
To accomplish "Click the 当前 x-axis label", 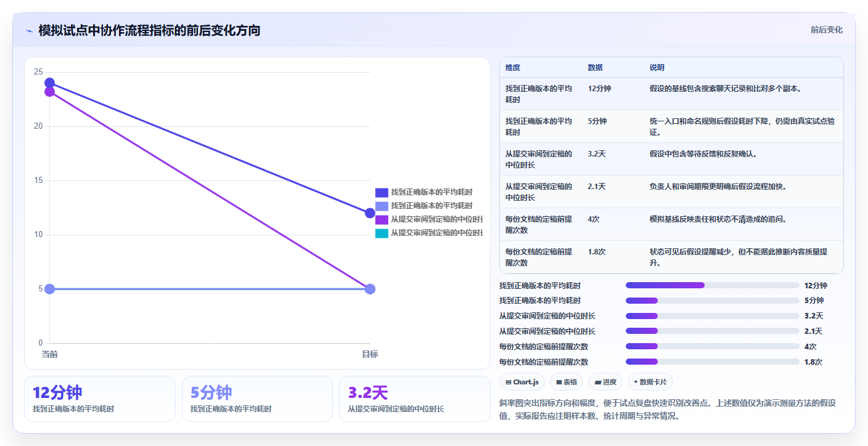I will coord(50,354).
